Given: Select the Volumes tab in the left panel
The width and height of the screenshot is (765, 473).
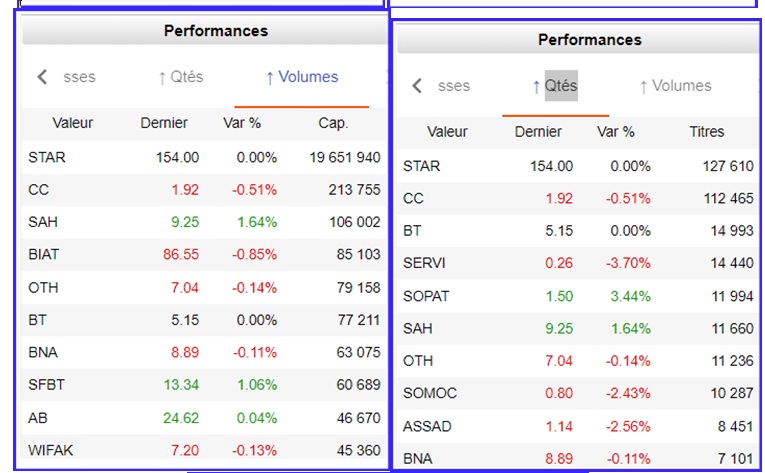Looking at the screenshot, I should pyautogui.click(x=301, y=77).
